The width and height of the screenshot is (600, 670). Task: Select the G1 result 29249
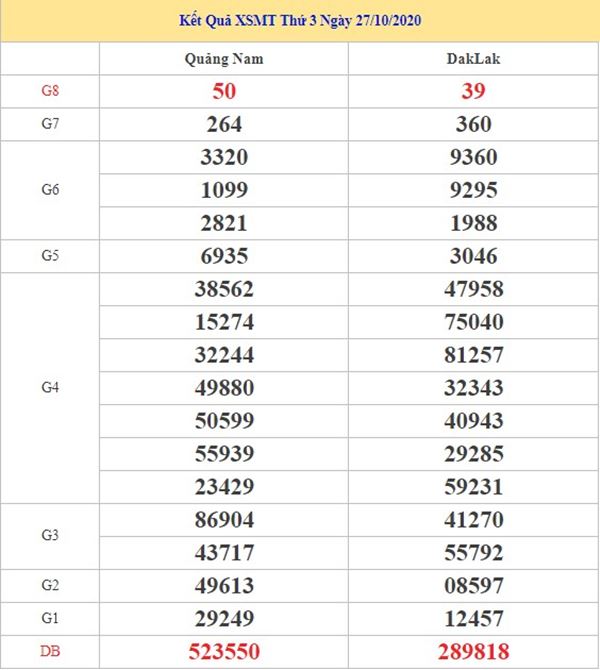click(224, 619)
